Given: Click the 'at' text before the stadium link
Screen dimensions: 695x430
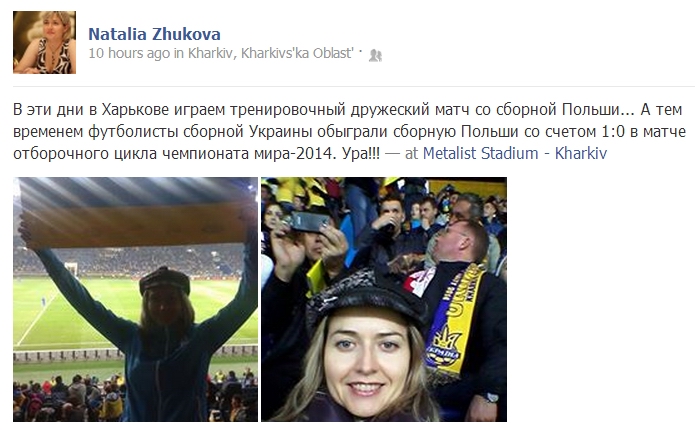Looking at the screenshot, I should 411,154.
